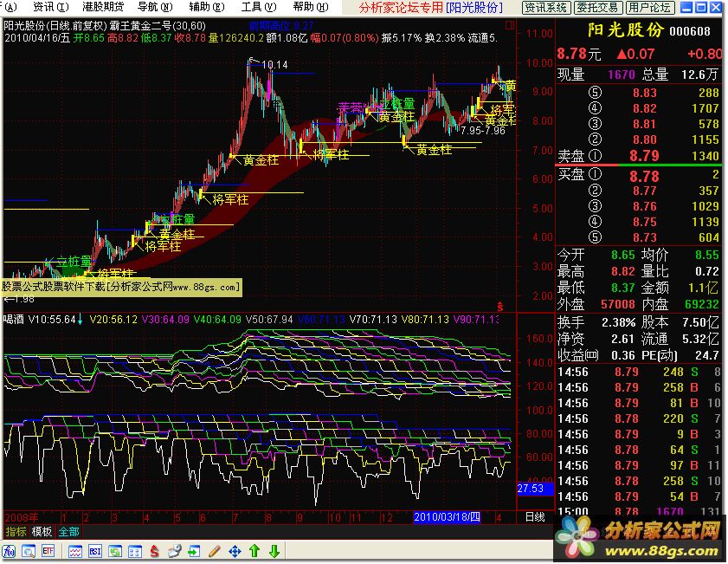Click the V30:64.09 indicator value
This screenshot has width=728, height=564.
tap(165, 320)
